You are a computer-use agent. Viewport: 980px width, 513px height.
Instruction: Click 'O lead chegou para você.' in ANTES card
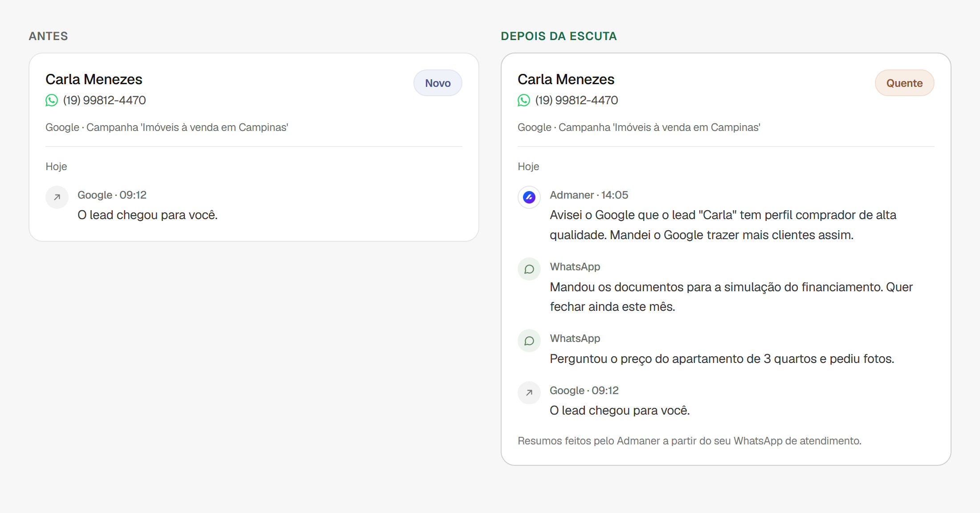pyautogui.click(x=147, y=215)
